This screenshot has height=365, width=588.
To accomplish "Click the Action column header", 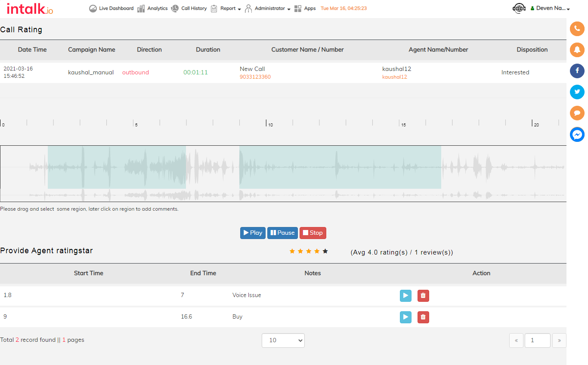I will (x=481, y=273).
